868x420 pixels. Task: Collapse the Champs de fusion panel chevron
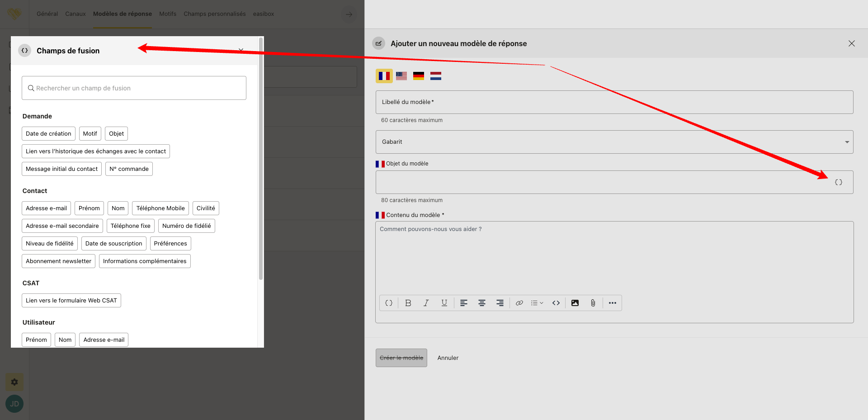pyautogui.click(x=241, y=50)
